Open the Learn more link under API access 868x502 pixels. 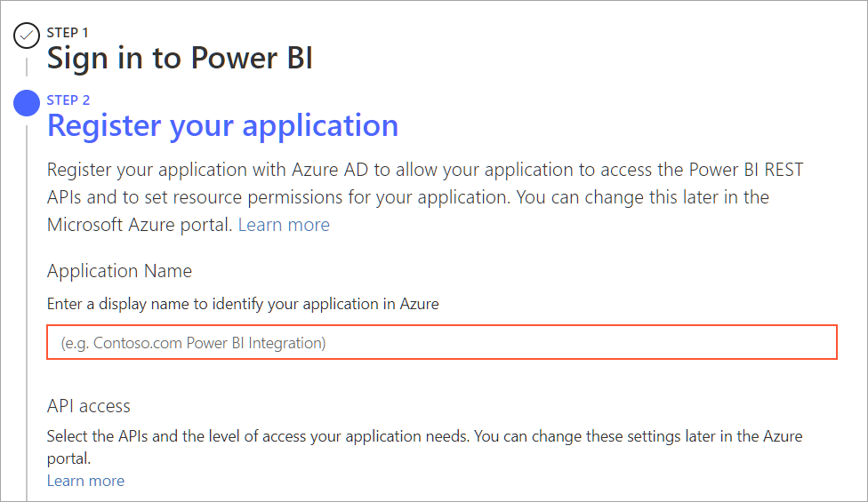85,481
